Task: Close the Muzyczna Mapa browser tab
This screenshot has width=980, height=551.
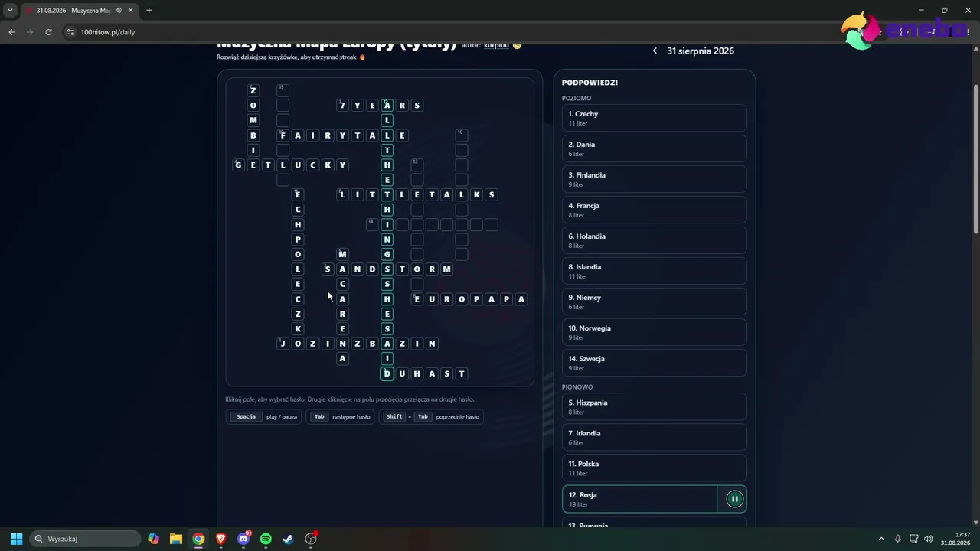Action: [131, 11]
